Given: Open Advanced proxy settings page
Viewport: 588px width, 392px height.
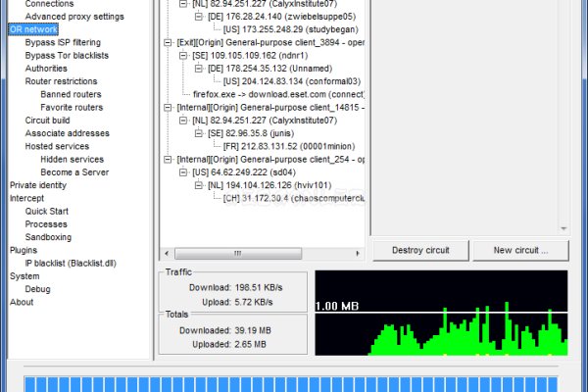Looking at the screenshot, I should click(x=74, y=17).
